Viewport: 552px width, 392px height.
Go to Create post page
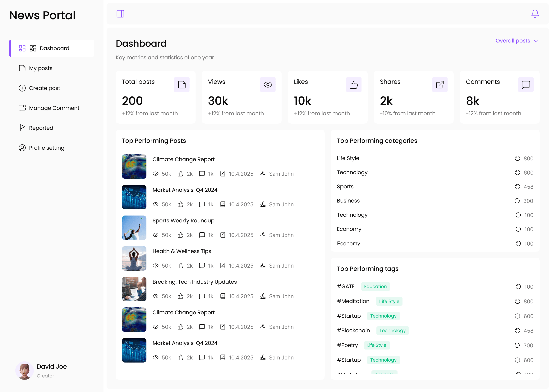pos(44,88)
